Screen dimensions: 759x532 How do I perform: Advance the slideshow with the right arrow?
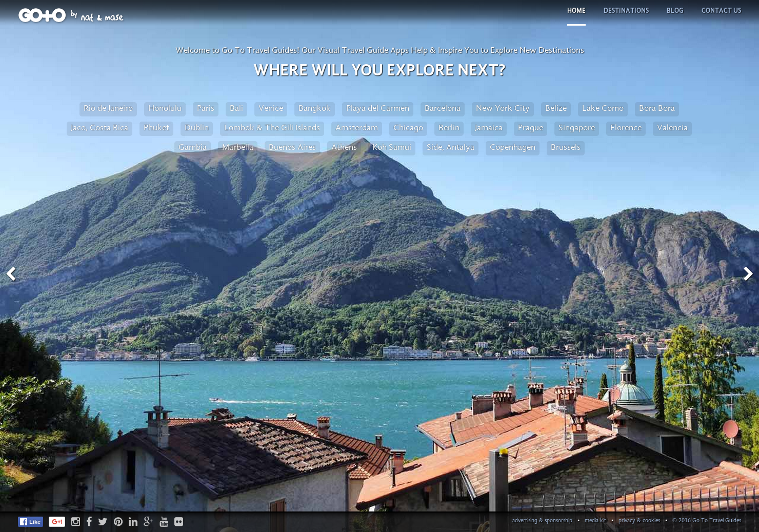click(x=748, y=273)
